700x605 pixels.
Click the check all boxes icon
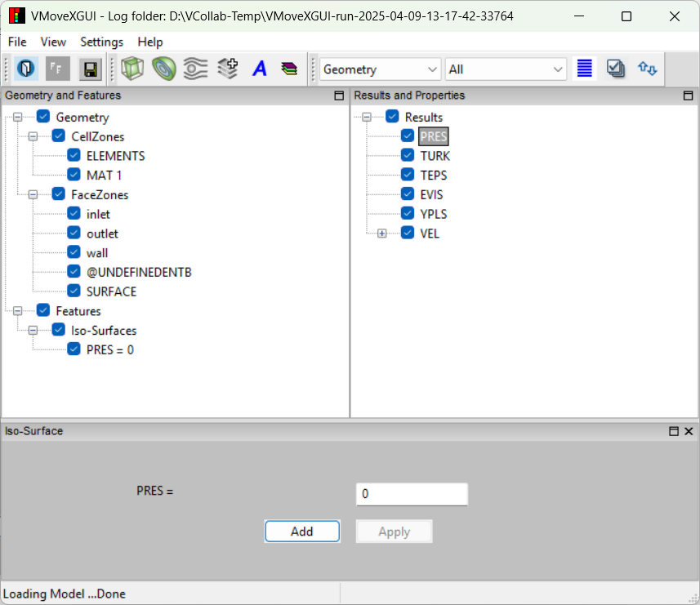(616, 69)
